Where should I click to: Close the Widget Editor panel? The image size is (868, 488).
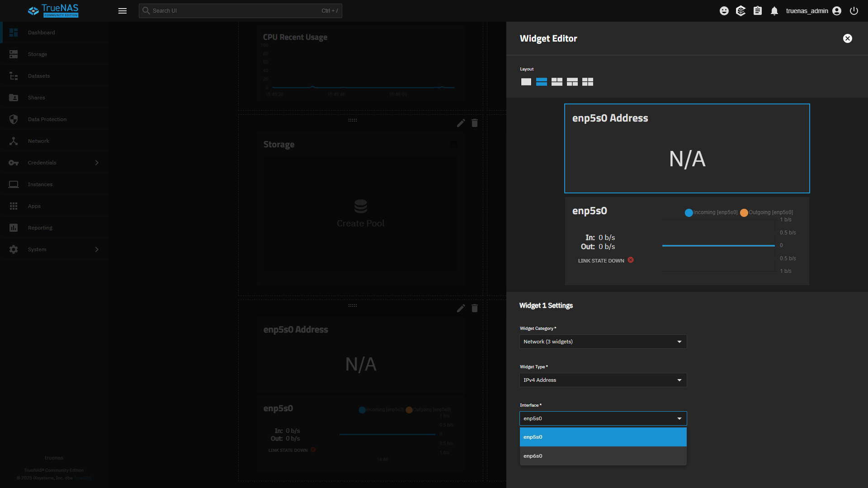pos(848,38)
